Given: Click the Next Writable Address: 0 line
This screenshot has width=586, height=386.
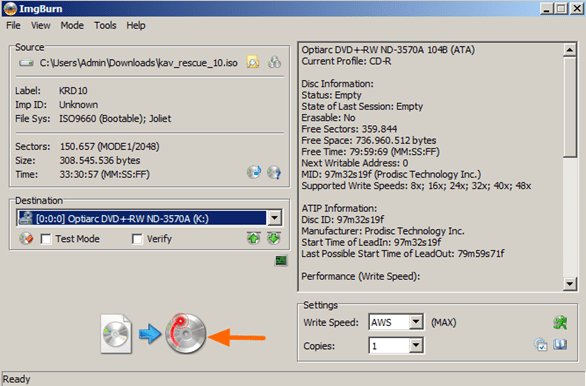Looking at the screenshot, I should (x=355, y=163).
